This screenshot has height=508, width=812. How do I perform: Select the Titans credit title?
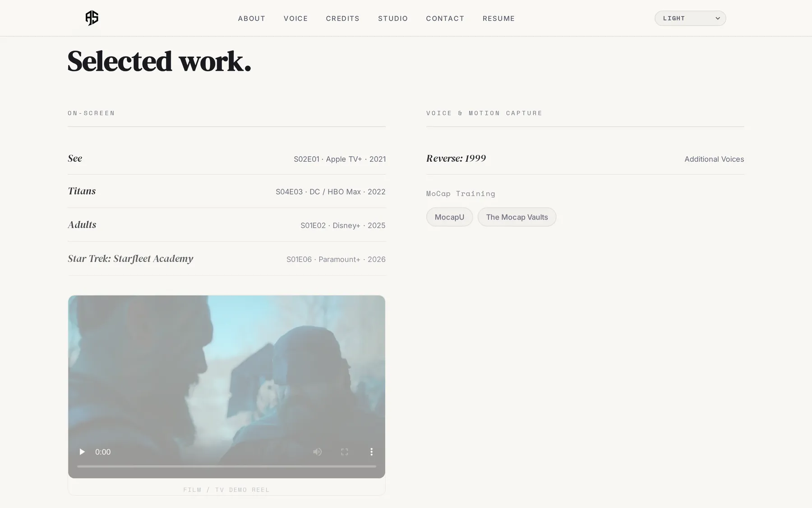82,191
